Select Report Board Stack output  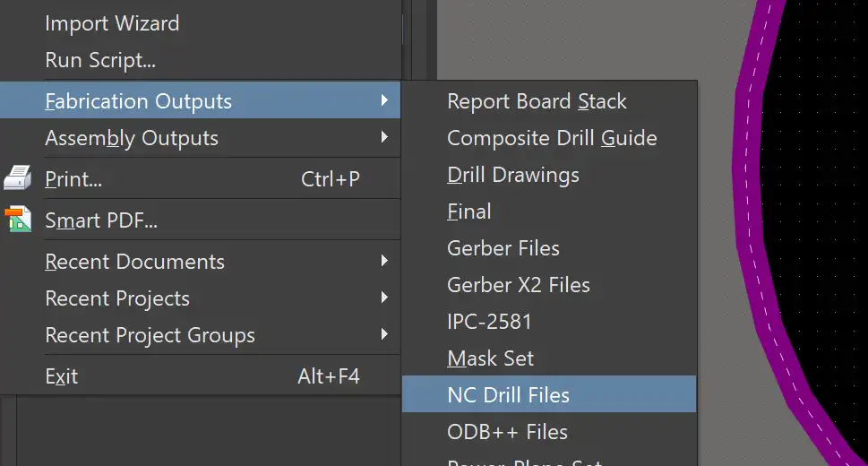coord(537,101)
